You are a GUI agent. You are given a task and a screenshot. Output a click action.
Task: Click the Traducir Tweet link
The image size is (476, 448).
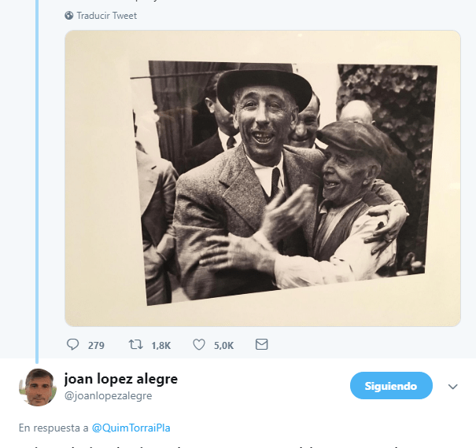pos(106,16)
